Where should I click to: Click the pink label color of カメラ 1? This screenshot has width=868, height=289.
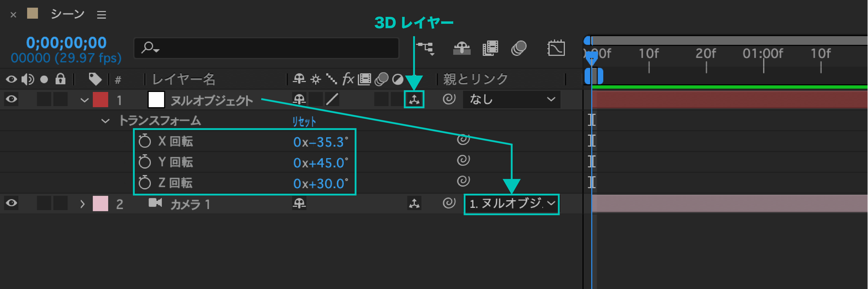[x=100, y=204]
